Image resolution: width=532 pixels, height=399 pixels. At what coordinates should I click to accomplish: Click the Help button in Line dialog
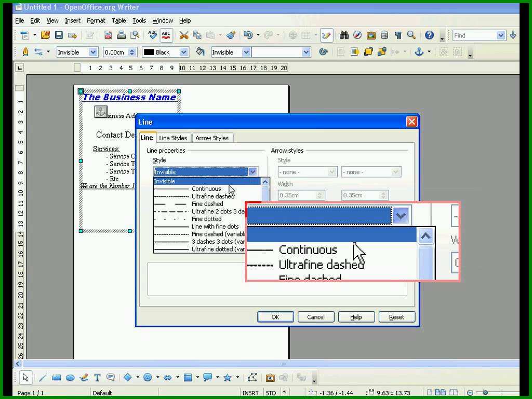pyautogui.click(x=356, y=317)
